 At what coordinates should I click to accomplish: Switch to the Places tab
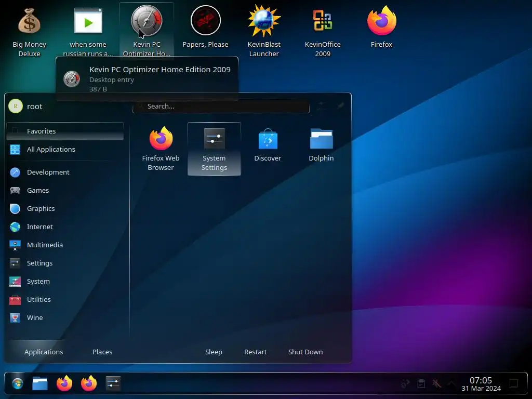pos(102,352)
